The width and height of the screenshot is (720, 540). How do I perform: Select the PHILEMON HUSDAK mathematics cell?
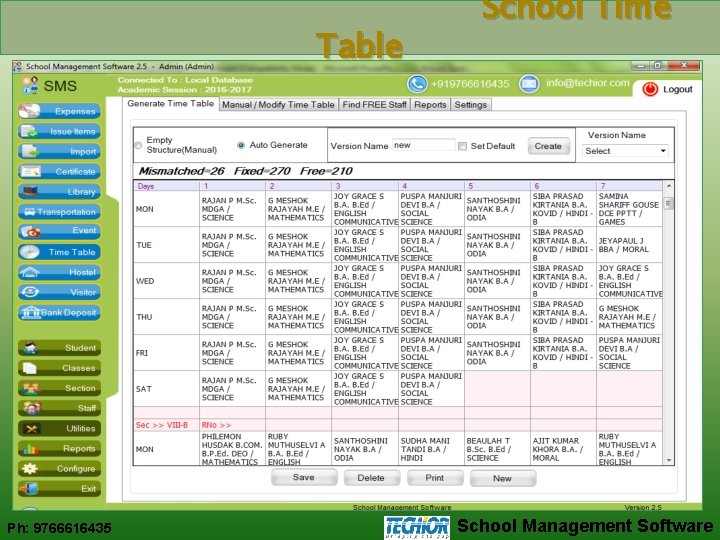coord(232,449)
